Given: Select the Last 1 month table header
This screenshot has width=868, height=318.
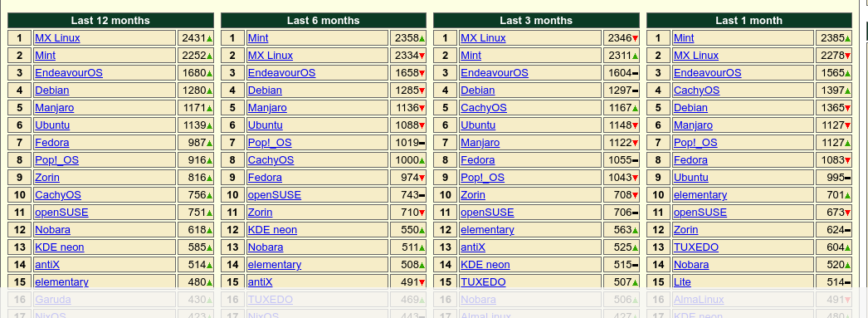Looking at the screenshot, I should pos(749,21).
